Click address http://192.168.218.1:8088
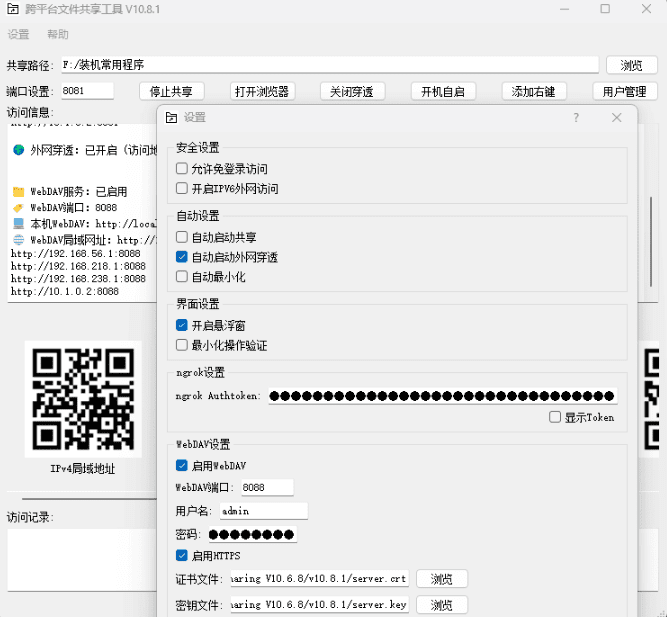 click(x=78, y=266)
